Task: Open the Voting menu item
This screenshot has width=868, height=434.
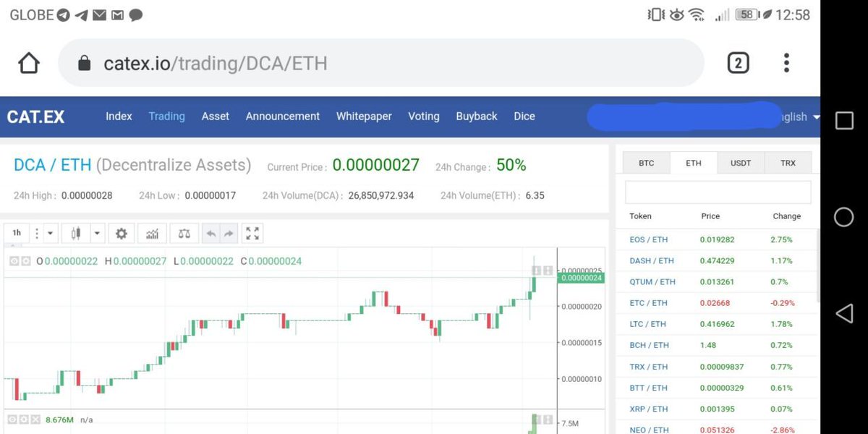Action: click(424, 116)
